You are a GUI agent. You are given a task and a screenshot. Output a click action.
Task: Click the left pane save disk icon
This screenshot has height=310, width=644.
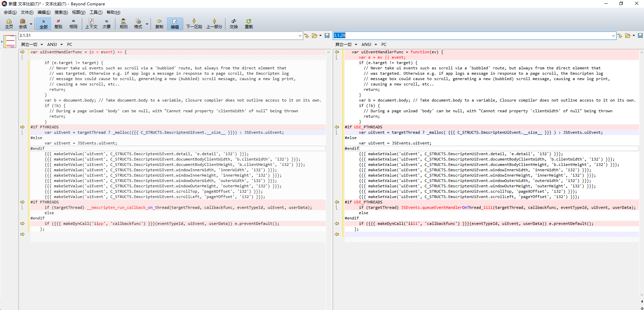(327, 36)
